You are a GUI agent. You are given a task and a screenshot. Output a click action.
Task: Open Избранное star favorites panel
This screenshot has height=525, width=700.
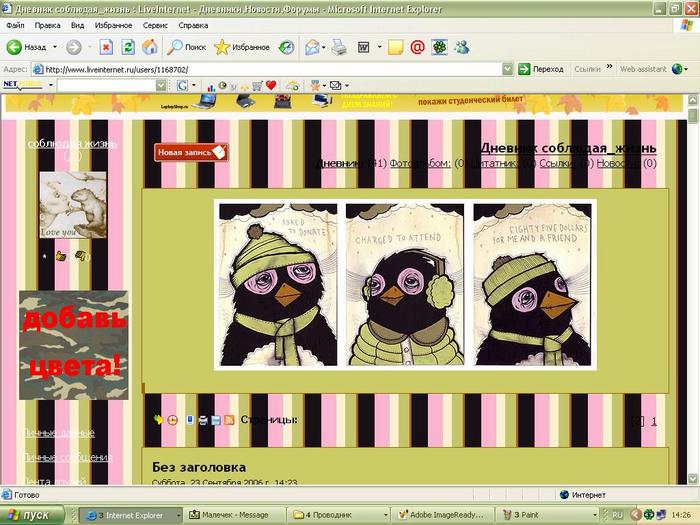(x=242, y=47)
